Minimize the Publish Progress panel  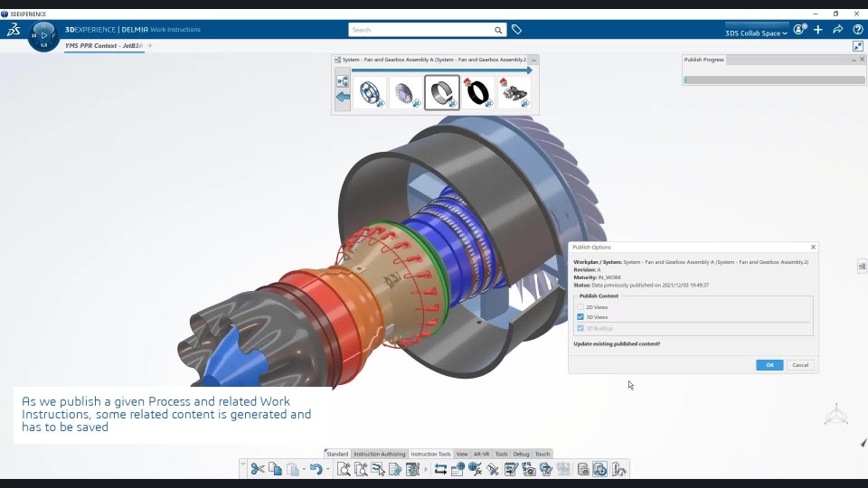[854, 60]
